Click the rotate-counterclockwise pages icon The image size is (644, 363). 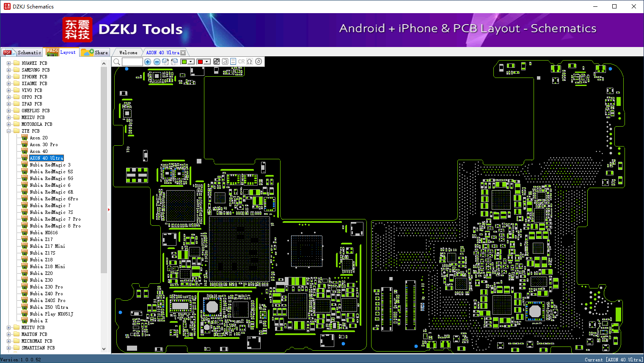[174, 61]
